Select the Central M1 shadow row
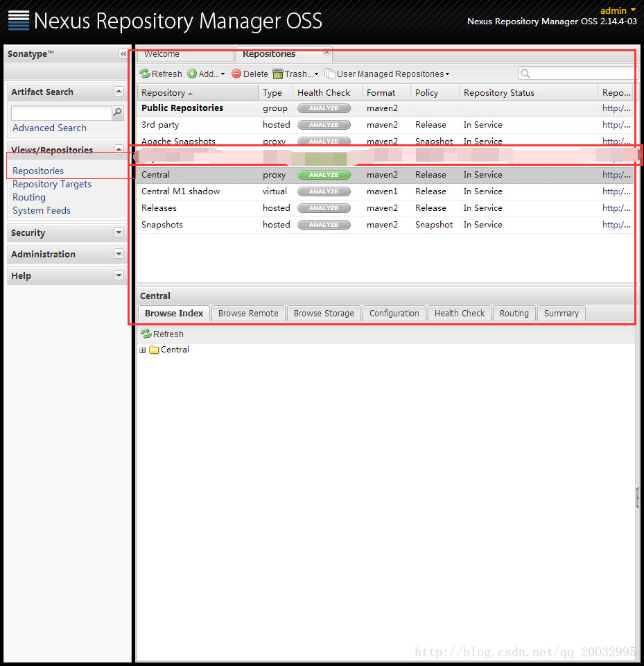 pos(385,191)
